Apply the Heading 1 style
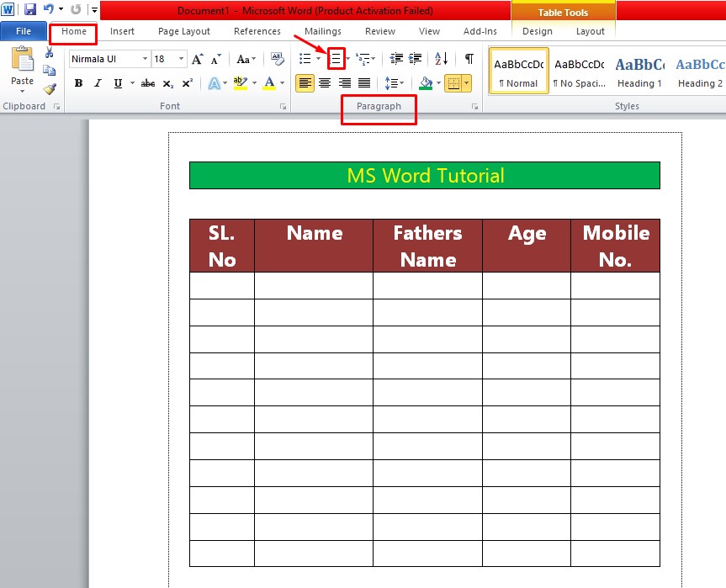Viewport: 726px width, 588px height. [639, 72]
